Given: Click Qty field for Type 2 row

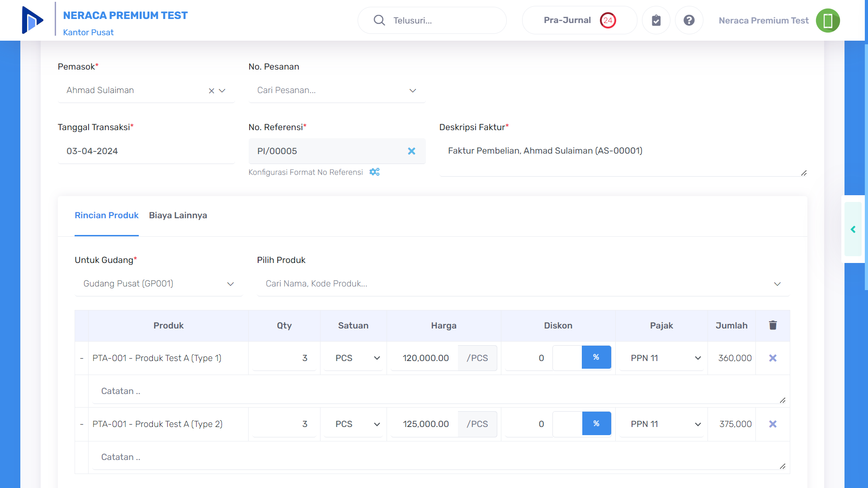Looking at the screenshot, I should tap(284, 424).
